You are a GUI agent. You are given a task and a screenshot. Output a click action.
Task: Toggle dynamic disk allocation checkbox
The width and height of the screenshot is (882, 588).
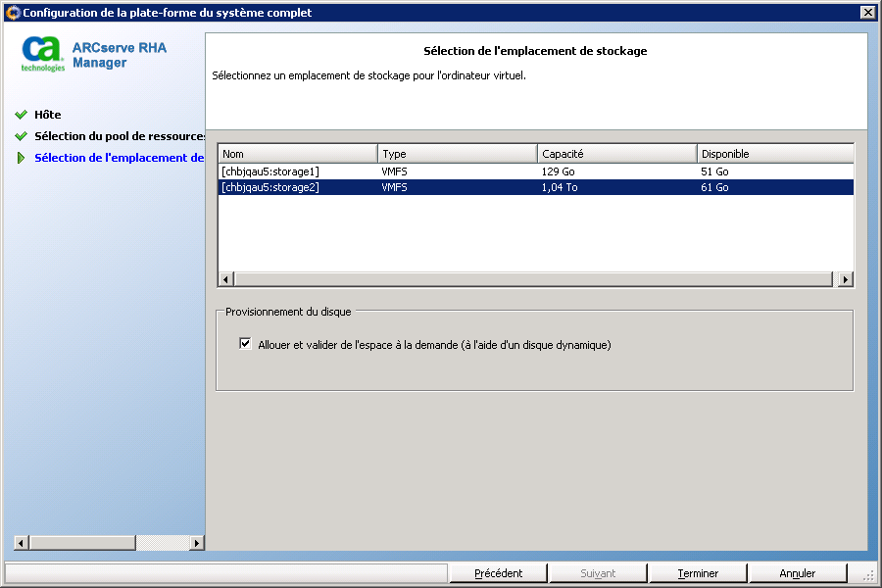(246, 344)
